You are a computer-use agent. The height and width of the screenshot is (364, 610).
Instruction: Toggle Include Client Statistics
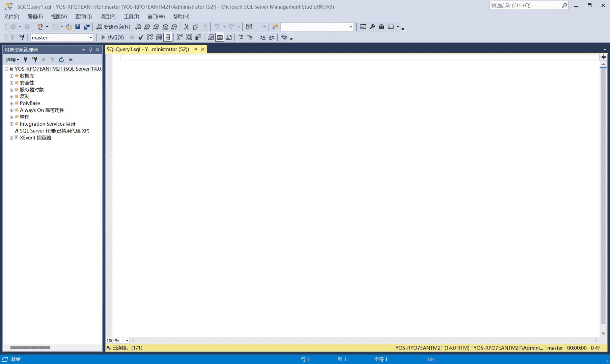pos(198,37)
